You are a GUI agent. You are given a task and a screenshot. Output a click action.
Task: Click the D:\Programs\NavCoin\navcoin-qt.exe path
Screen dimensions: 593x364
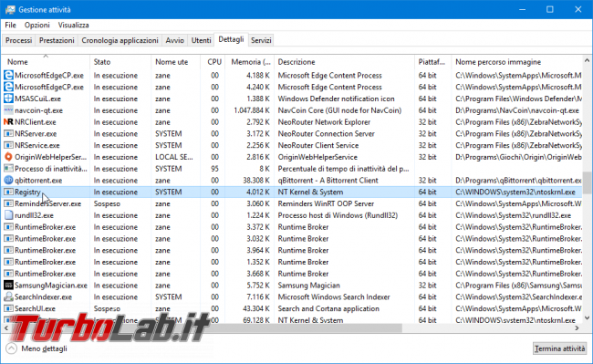[517, 110]
